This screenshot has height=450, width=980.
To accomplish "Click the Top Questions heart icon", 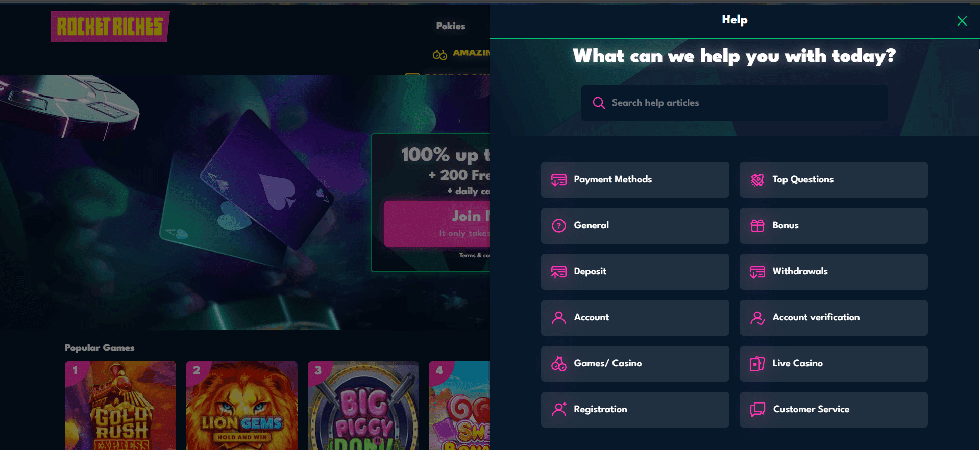I will pos(757,180).
